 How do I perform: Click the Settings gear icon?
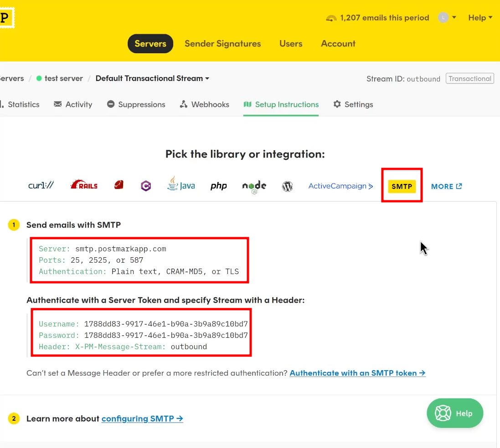pos(337,104)
